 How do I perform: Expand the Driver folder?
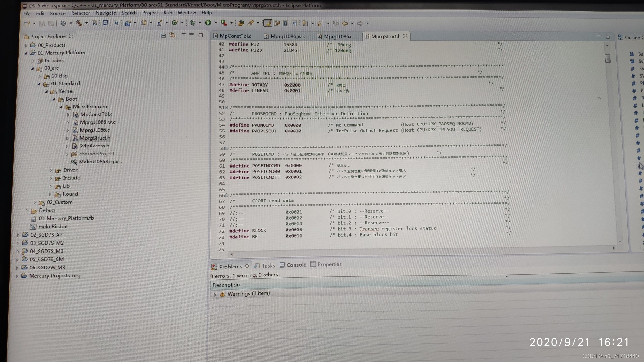point(51,170)
